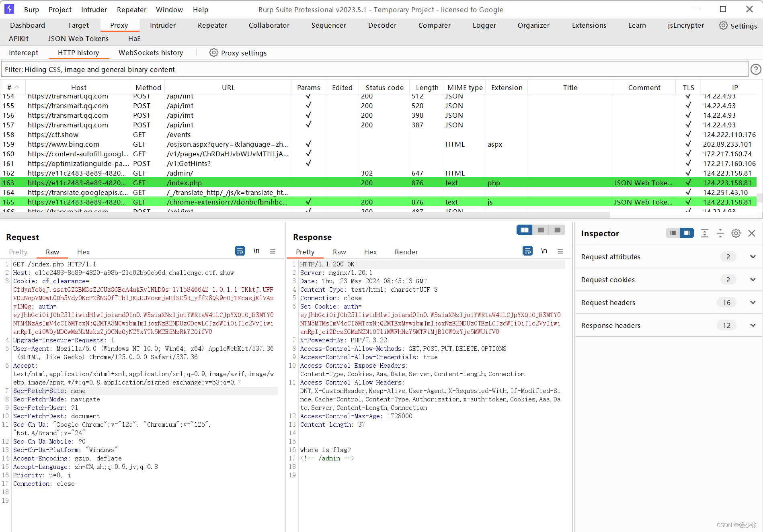
Task: Sort history by MIME type column
Action: pos(465,88)
